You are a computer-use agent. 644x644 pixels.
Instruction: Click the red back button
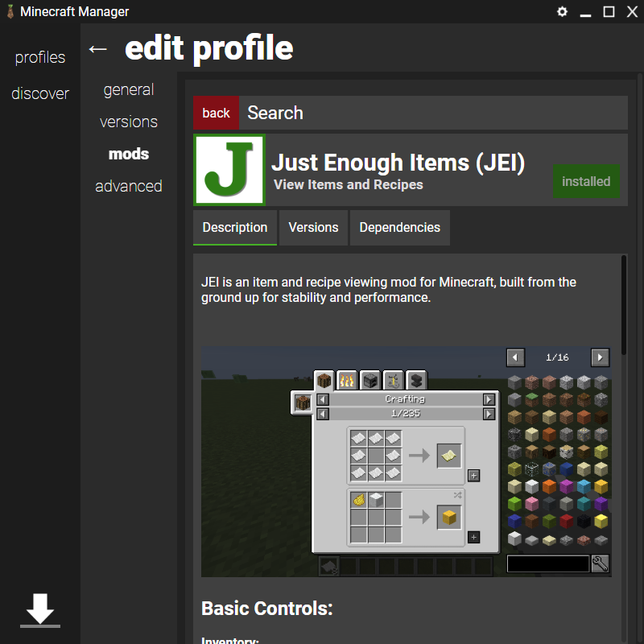pyautogui.click(x=216, y=113)
